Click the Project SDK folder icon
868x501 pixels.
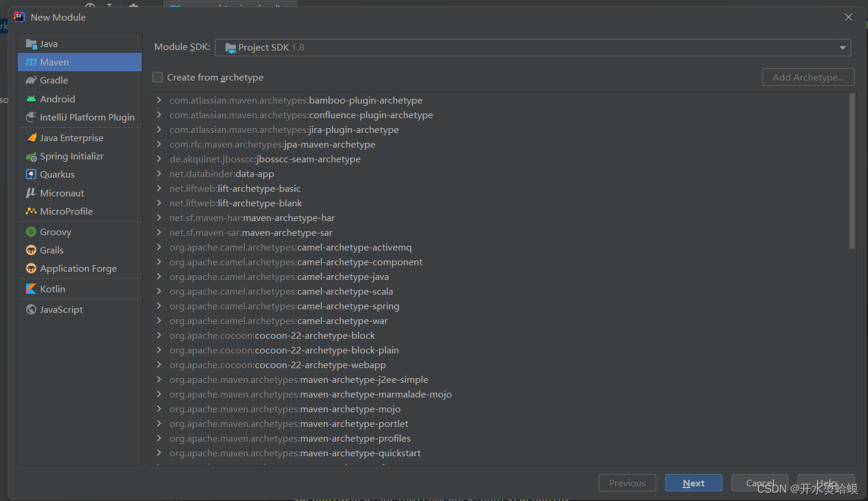tap(231, 48)
